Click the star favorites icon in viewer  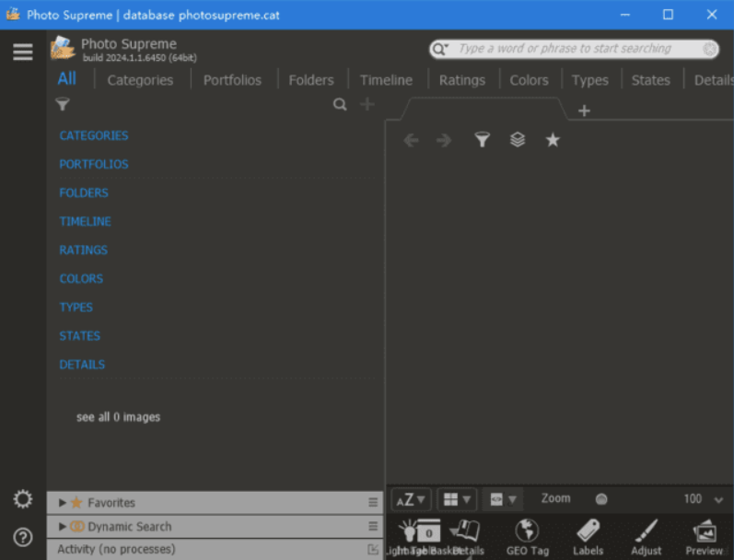[553, 139]
